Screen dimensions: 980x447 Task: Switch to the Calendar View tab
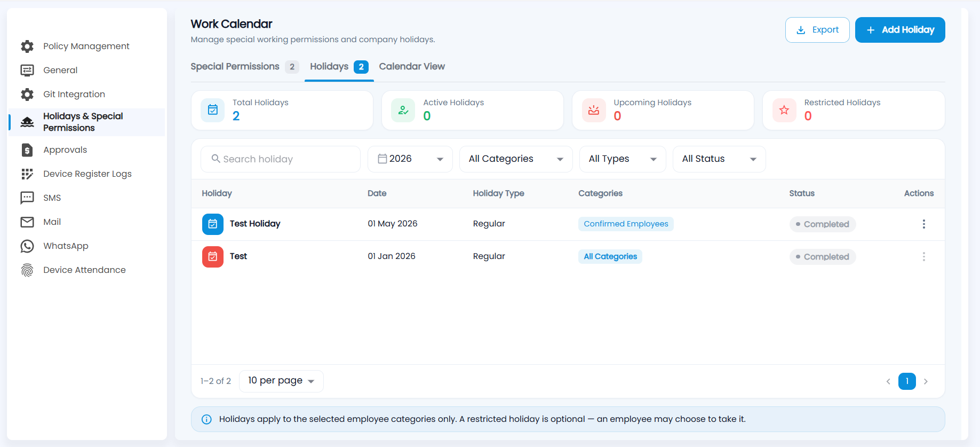[x=412, y=67]
